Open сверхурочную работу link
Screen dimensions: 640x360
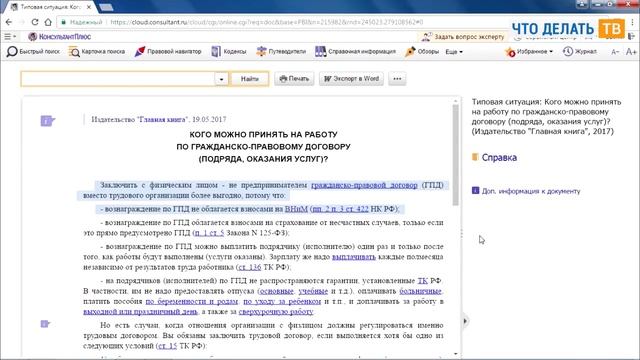(276, 311)
